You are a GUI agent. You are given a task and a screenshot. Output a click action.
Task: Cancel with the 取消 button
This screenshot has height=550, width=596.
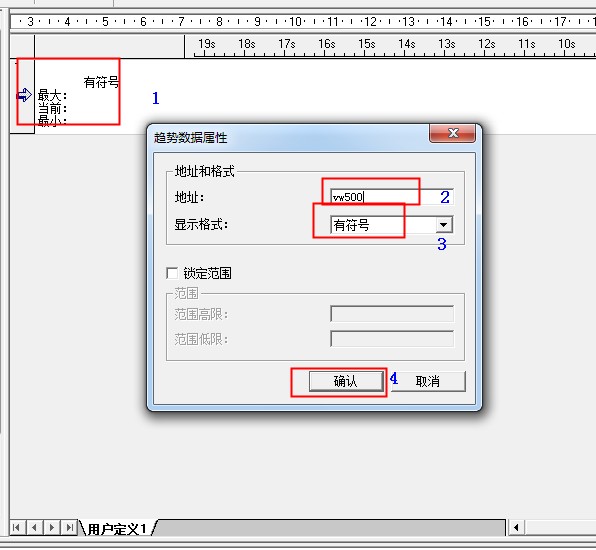pos(428,381)
